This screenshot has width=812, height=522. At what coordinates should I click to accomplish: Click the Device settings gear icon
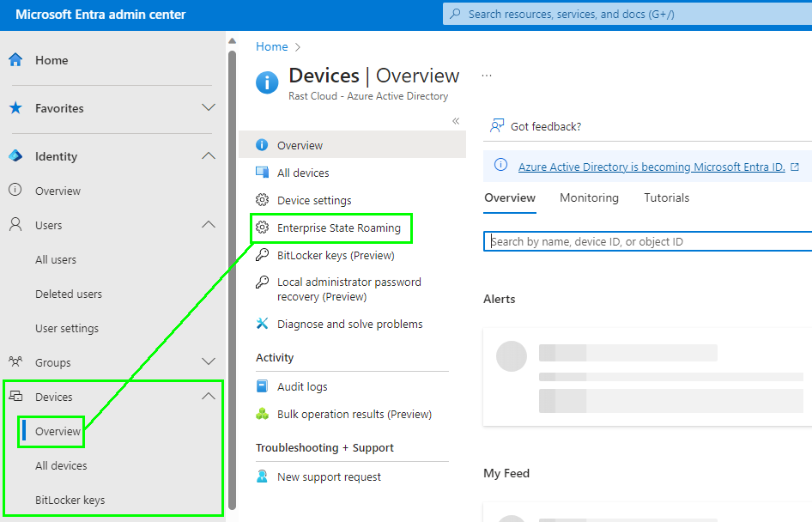click(263, 201)
